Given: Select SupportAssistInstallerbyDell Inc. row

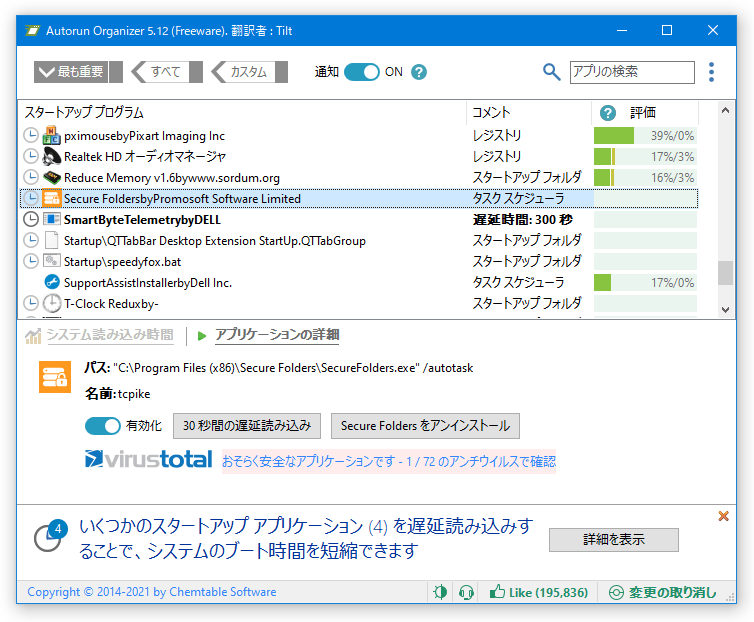Looking at the screenshot, I should tap(358, 282).
